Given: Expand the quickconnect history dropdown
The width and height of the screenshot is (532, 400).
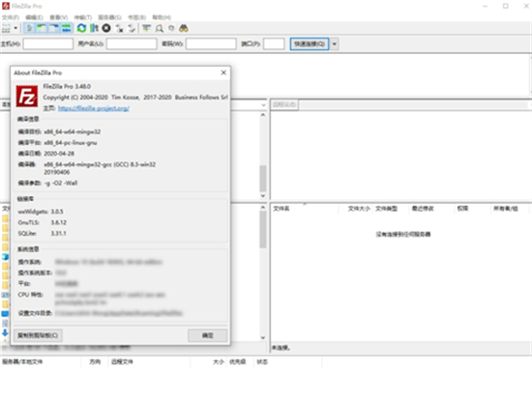Looking at the screenshot, I should (x=335, y=43).
